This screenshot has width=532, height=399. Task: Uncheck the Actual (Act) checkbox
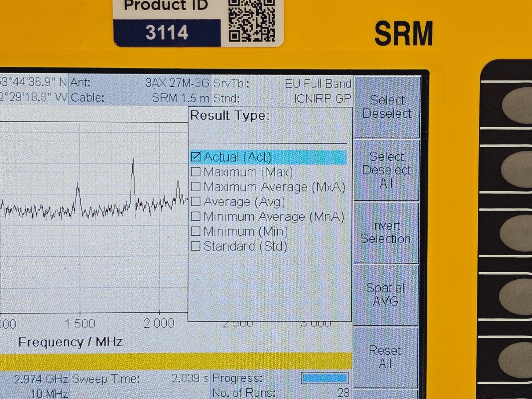[196, 157]
